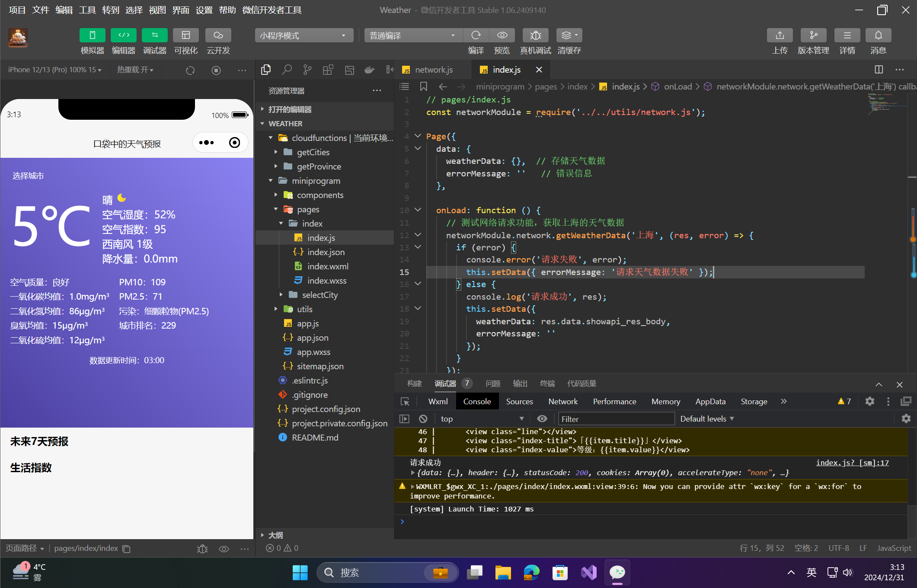
Task: Toggle the 模拟器 simulator panel
Action: point(92,35)
